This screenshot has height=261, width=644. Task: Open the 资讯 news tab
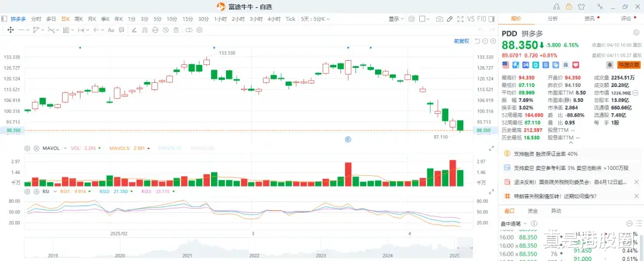(x=589, y=18)
